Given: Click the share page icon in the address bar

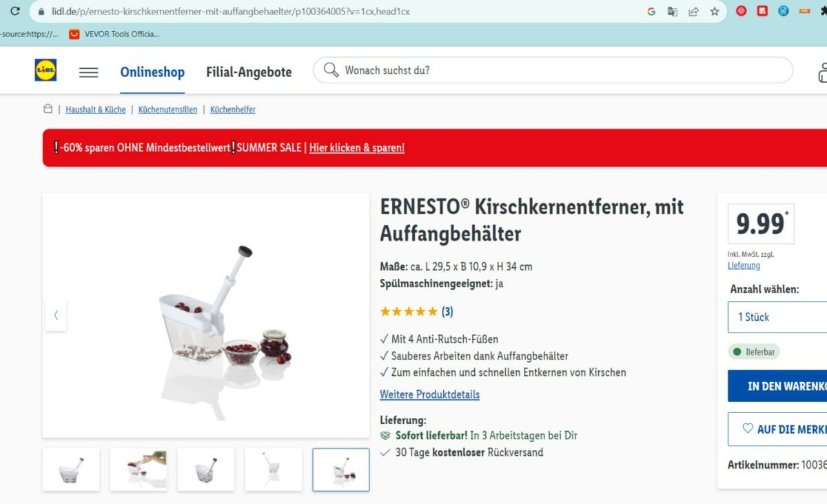Looking at the screenshot, I should (x=693, y=12).
